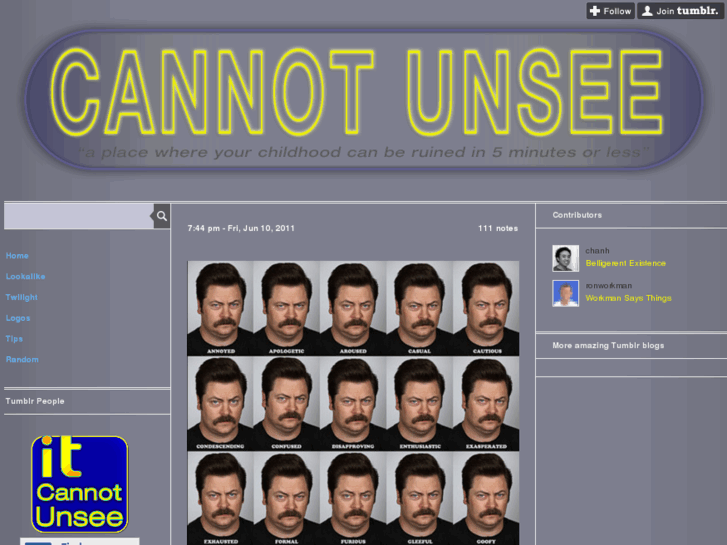Open the 111 notes link
727x545 pixels.
coord(498,228)
